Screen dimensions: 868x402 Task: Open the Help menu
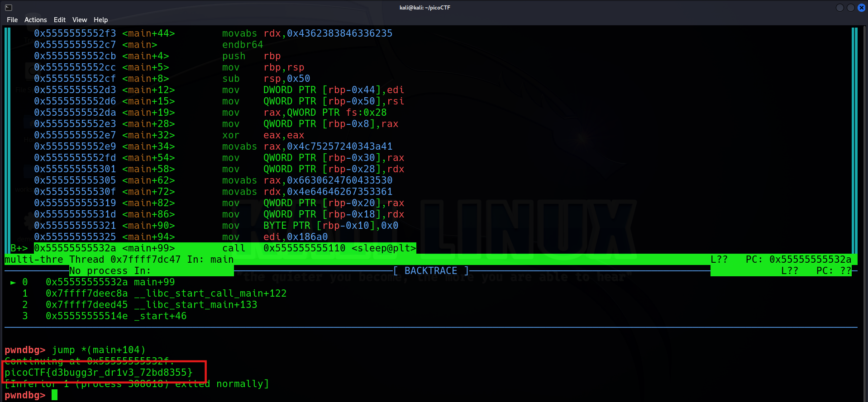[101, 20]
